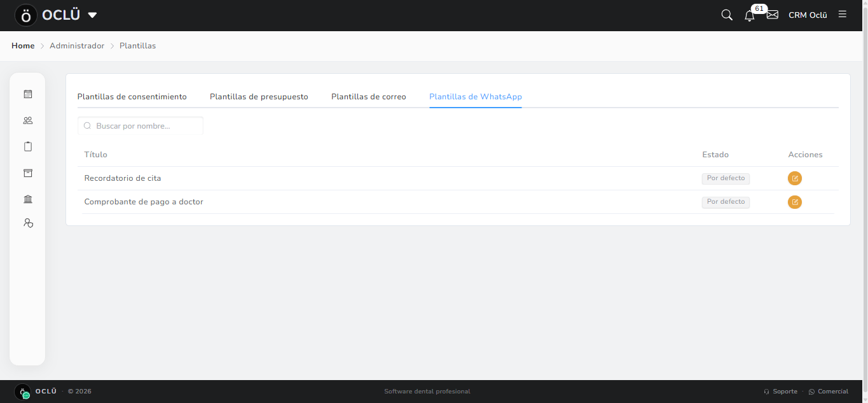
Task: Edit the Comprobante de pago a doctor template
Action: point(795,202)
